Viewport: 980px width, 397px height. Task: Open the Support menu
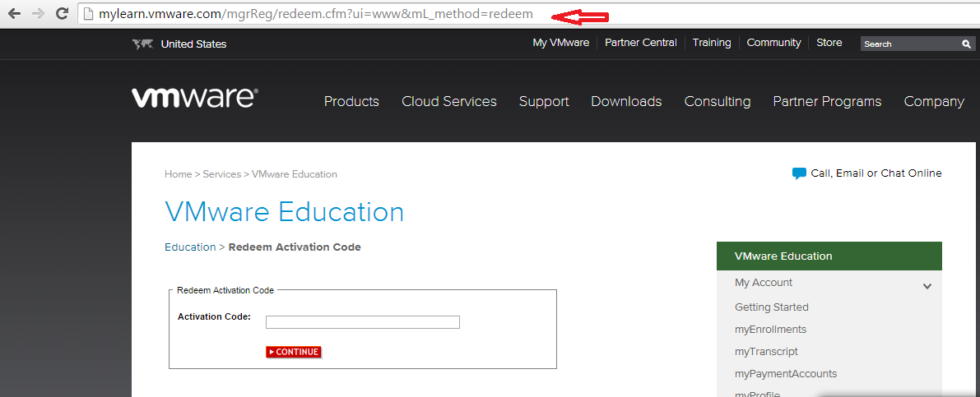click(544, 102)
